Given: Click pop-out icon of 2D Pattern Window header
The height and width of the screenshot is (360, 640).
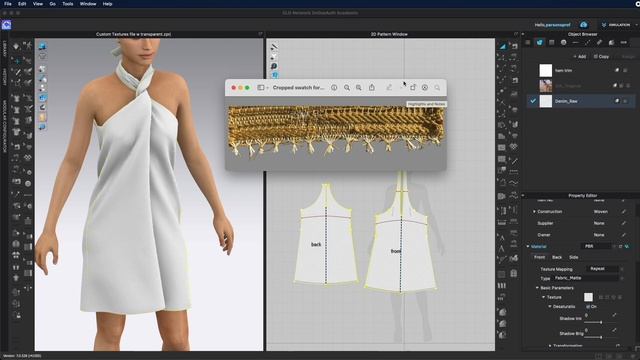Looking at the screenshot, I should 516,34.
